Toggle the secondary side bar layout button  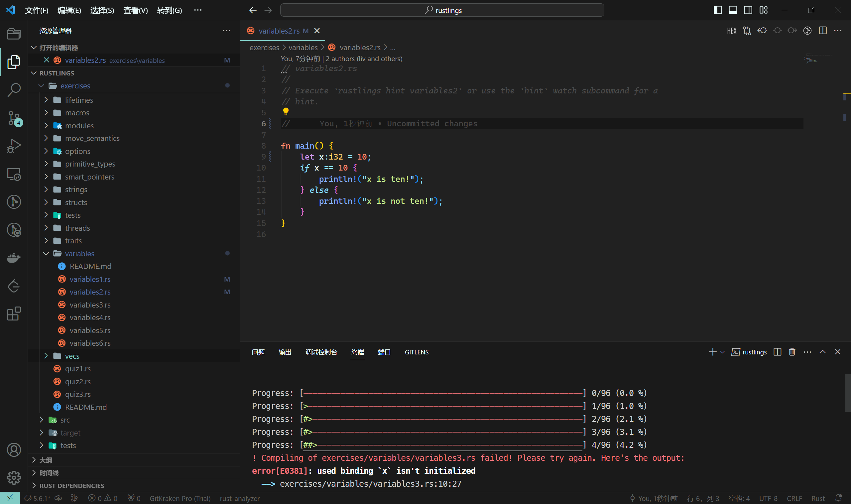(748, 10)
